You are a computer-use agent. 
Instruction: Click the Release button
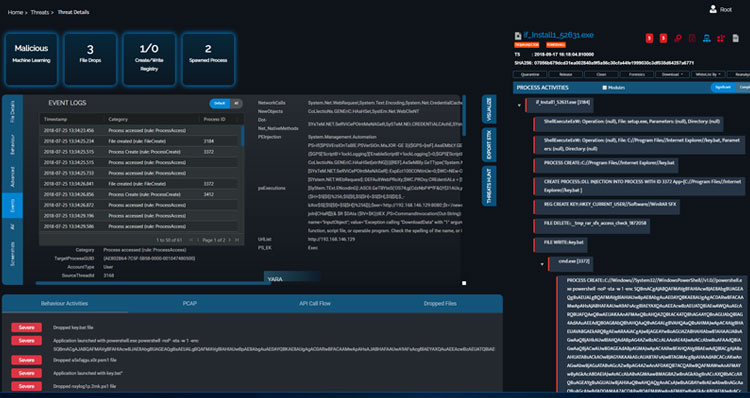tap(565, 75)
